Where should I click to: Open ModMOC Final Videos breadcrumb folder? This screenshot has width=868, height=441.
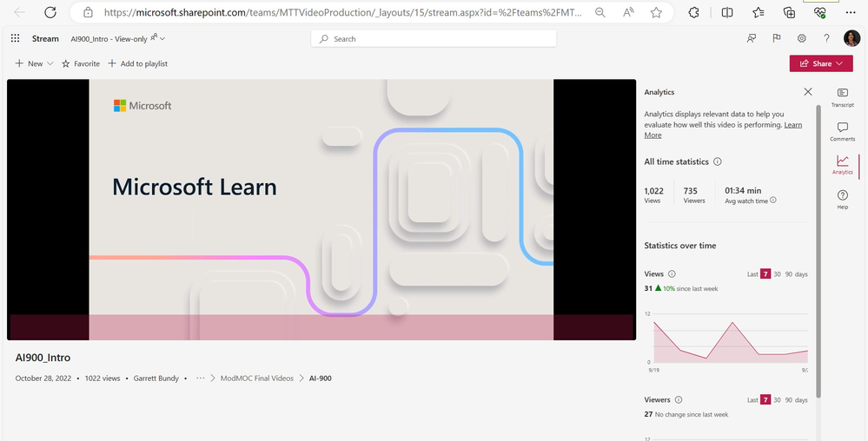257,378
